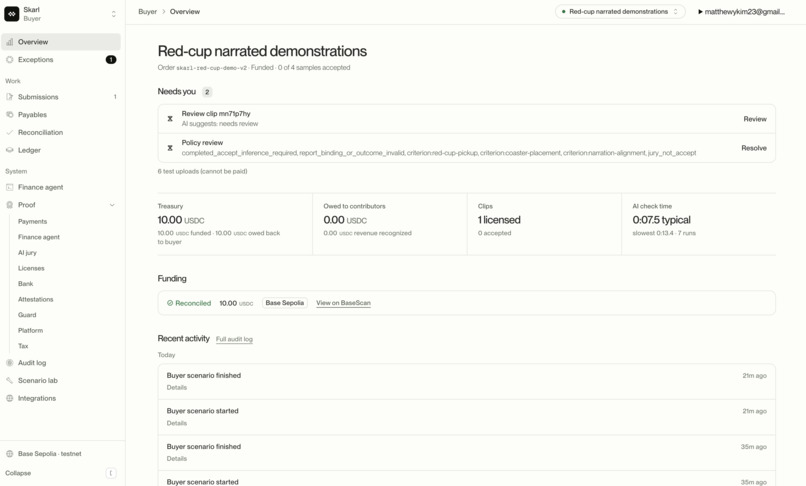Select Guard under Proof
The height and width of the screenshot is (486, 806).
(27, 315)
